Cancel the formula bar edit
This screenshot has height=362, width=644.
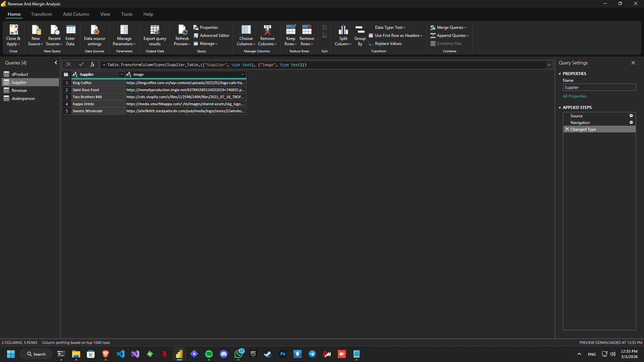coord(69,64)
